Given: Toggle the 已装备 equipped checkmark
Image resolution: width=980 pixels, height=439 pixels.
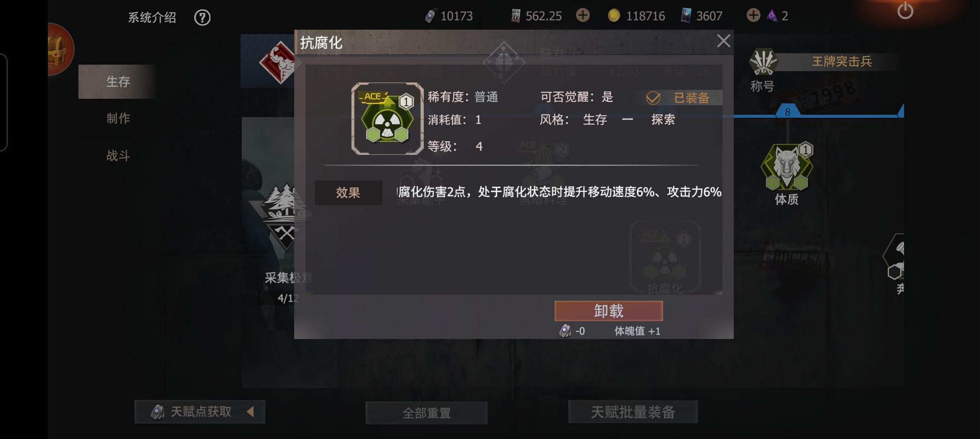Looking at the screenshot, I should (653, 98).
